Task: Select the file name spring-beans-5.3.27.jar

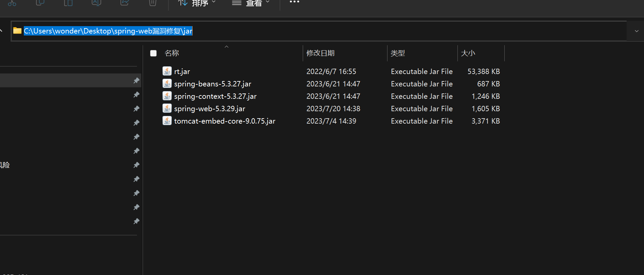Action: [213, 84]
